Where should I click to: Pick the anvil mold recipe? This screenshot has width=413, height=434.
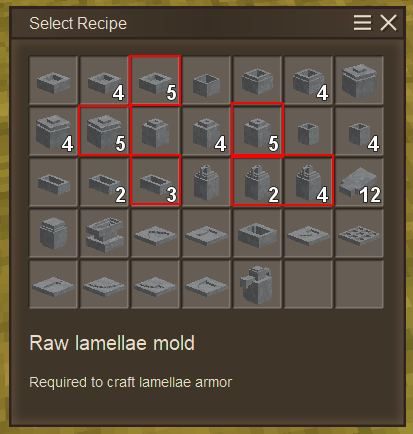pos(104,233)
